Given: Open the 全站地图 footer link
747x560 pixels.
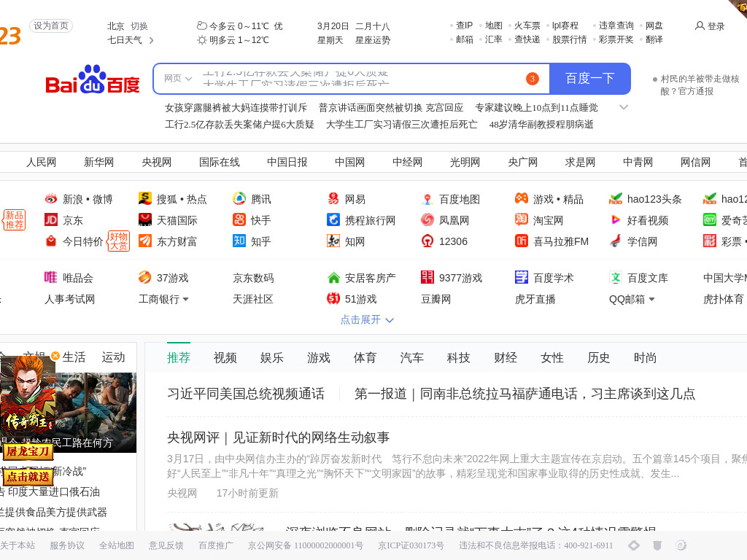Looking at the screenshot, I should point(116,545).
